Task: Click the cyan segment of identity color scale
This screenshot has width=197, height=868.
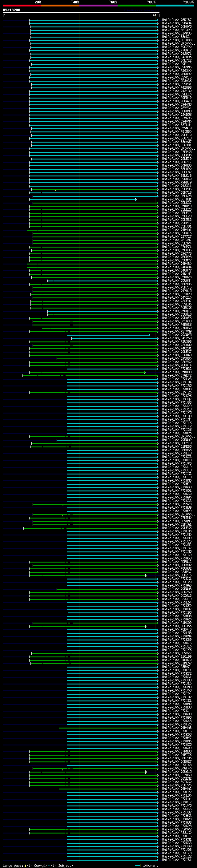Action: tap(175, 6)
